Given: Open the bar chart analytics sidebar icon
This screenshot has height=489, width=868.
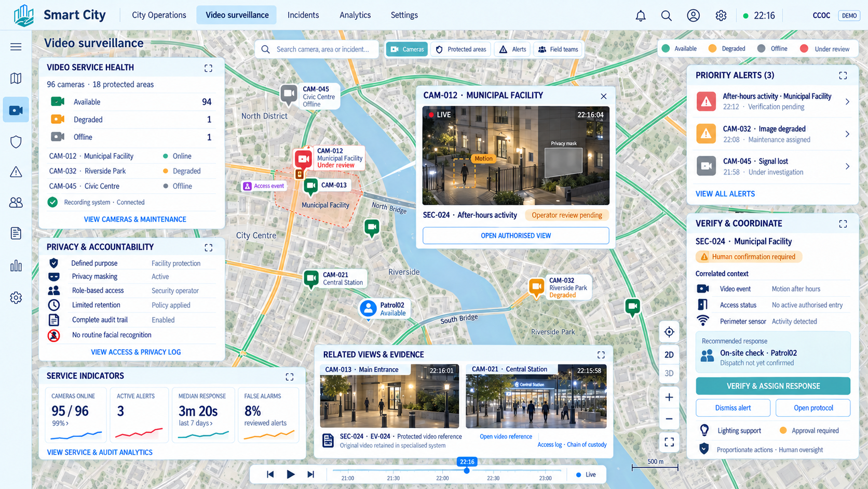Looking at the screenshot, I should click(16, 266).
